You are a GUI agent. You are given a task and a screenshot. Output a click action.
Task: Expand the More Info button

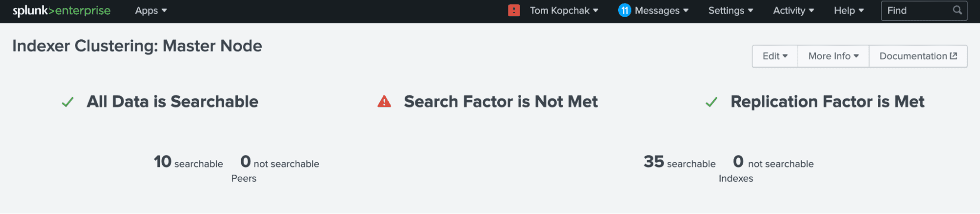[833, 56]
